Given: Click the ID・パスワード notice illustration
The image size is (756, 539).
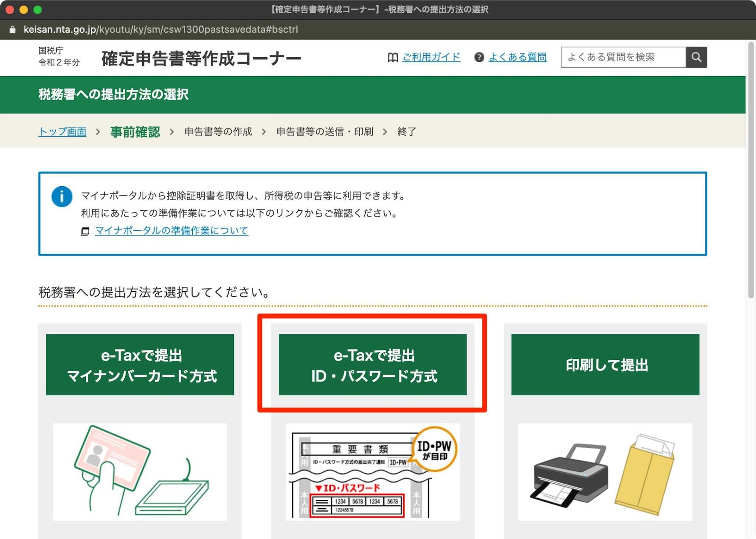Looking at the screenshot, I should (x=373, y=472).
